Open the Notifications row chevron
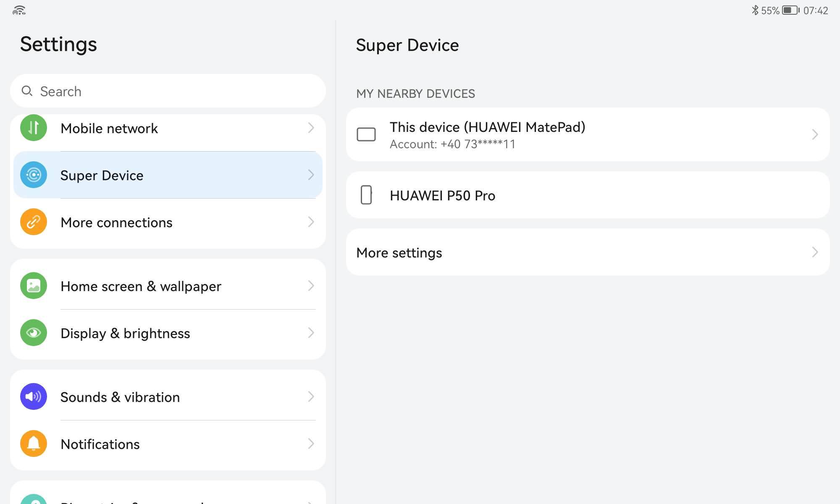 click(x=311, y=444)
